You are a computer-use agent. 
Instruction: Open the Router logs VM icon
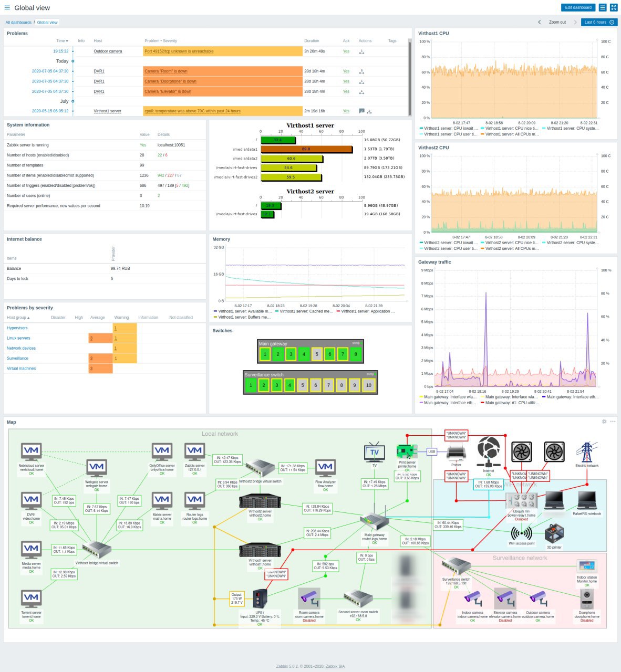click(x=195, y=501)
